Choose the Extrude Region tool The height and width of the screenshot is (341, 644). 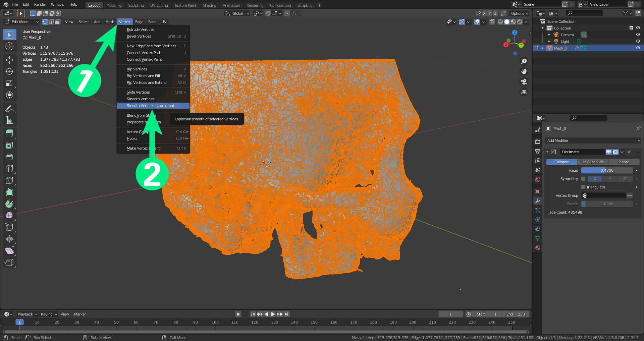[9, 133]
